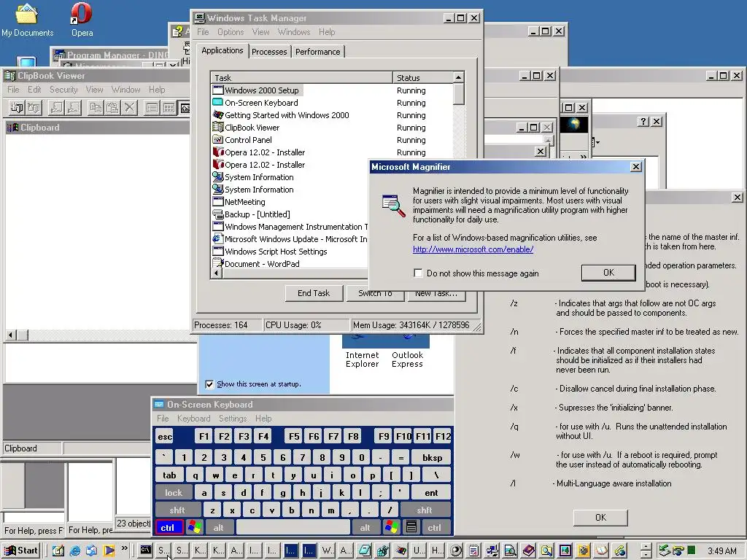Image resolution: width=747 pixels, height=560 pixels.
Task: Click the F5 key on On-Screen Keyboard
Action: (294, 436)
